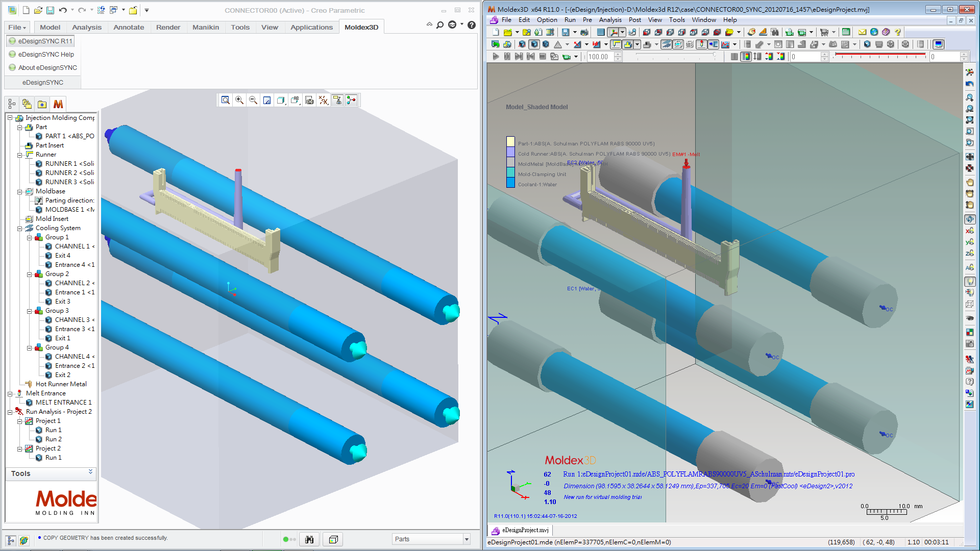
Task: Click the Save icon in Moldex3D toolbar
Action: (x=566, y=32)
